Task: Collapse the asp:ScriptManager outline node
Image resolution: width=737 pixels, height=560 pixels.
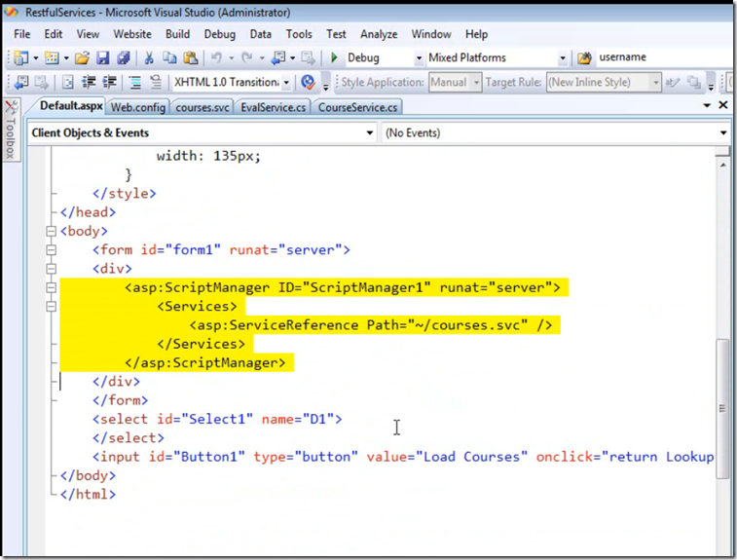Action: click(x=52, y=287)
